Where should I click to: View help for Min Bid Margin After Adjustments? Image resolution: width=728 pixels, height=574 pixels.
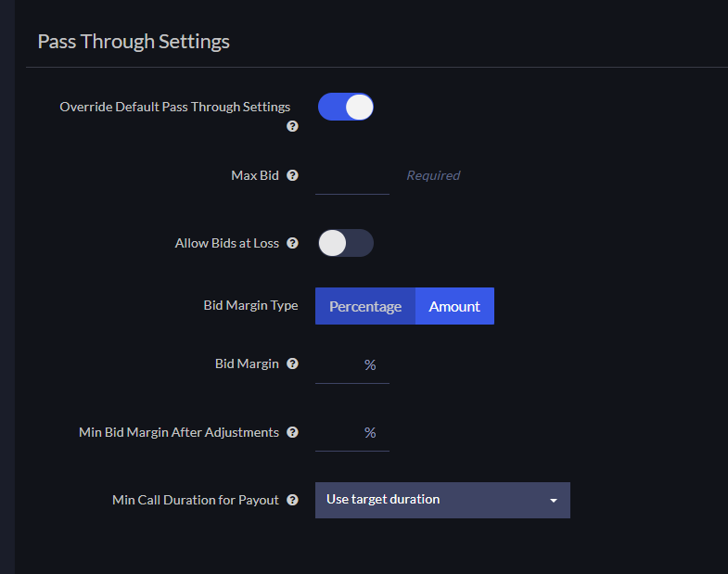point(292,432)
